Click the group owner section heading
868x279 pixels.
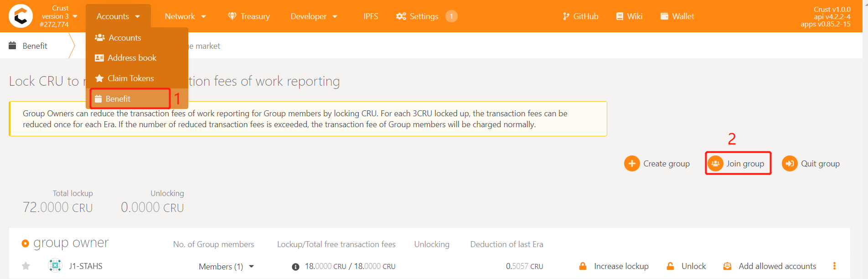[x=71, y=243]
